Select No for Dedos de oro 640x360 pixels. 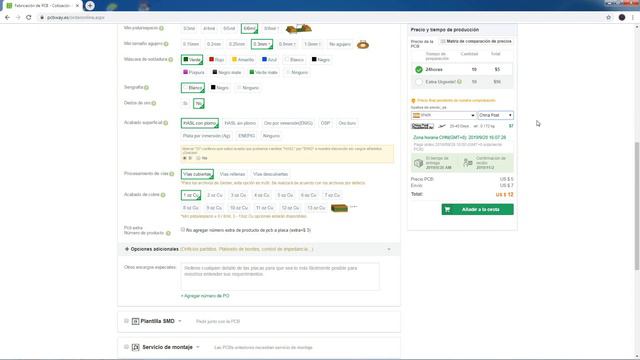click(x=199, y=104)
